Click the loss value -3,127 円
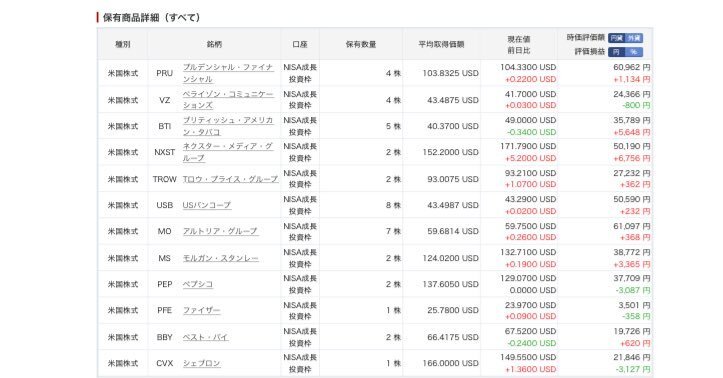This screenshot has width=723, height=378. coord(633,369)
